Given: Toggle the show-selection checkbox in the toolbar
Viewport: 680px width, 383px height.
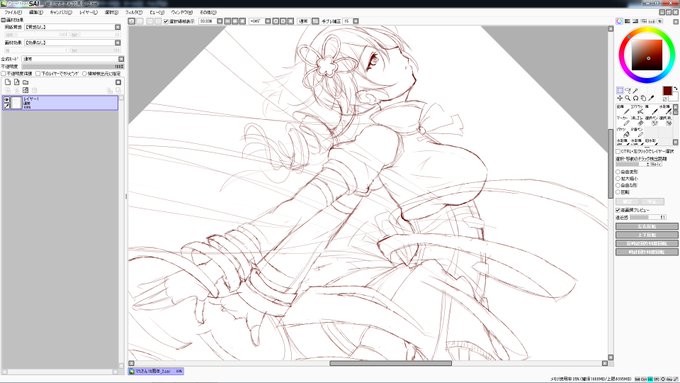Looking at the screenshot, I should click(x=166, y=21).
